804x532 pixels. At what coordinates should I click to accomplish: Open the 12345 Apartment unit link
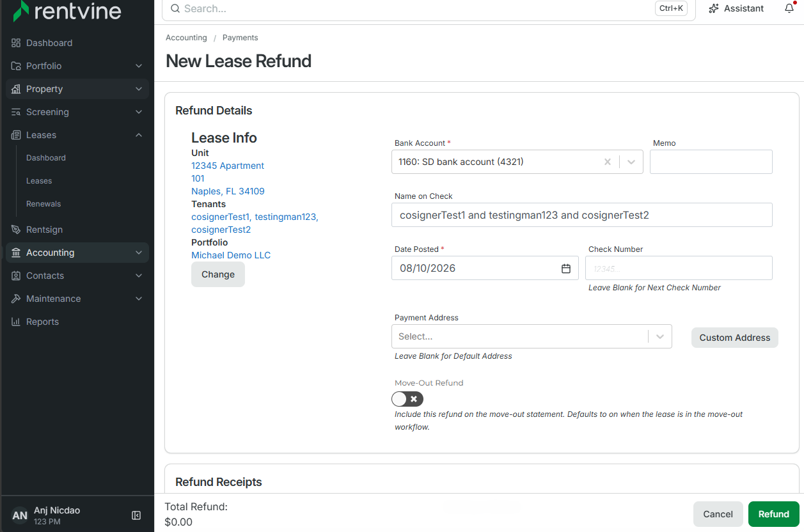point(228,166)
